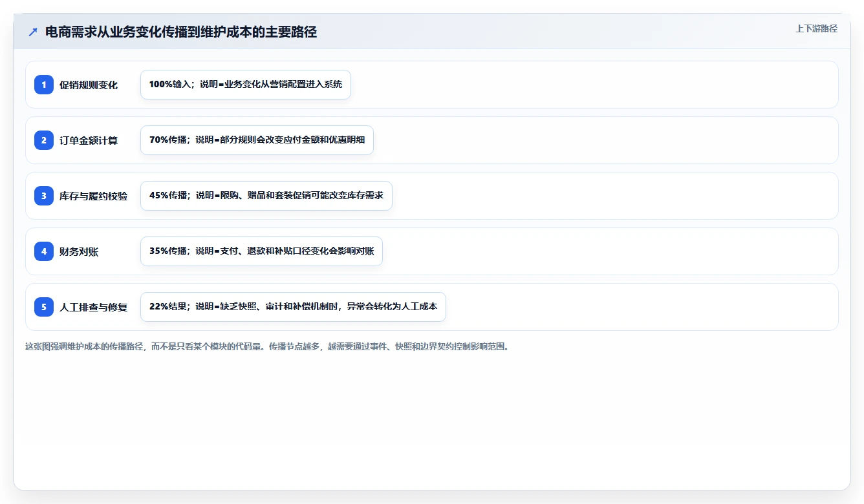This screenshot has width=864, height=504.
Task: Click step number 4 badge for 财务对账
Action: coord(44,251)
